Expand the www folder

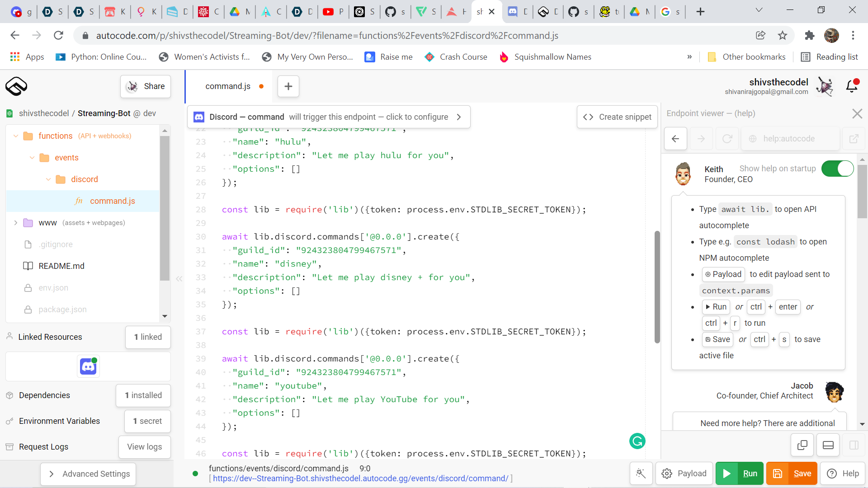coord(16,223)
